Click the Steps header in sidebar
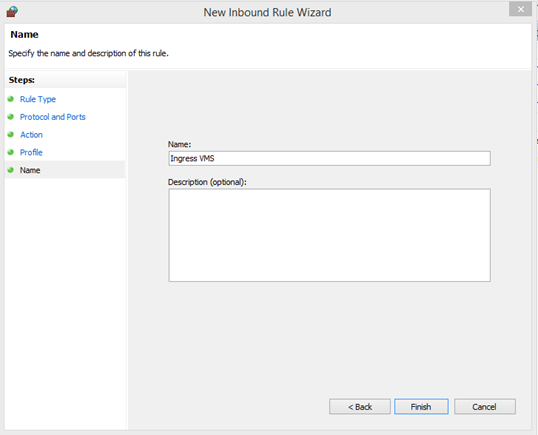The width and height of the screenshot is (538, 435). (22, 80)
